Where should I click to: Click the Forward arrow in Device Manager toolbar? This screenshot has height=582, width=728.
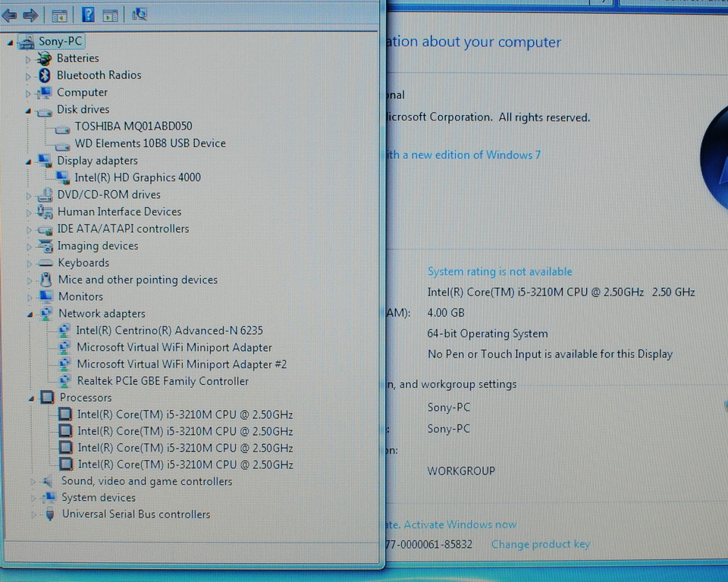[x=30, y=16]
